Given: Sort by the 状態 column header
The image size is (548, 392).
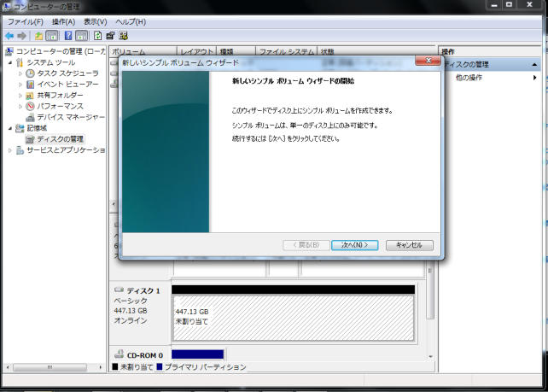Looking at the screenshot, I should (376, 51).
